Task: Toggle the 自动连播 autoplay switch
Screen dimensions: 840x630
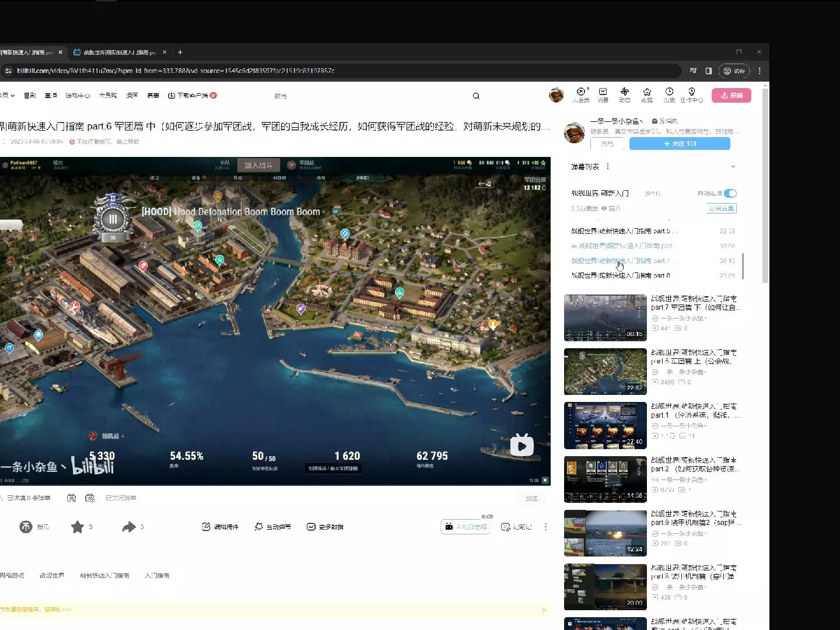Action: [730, 193]
